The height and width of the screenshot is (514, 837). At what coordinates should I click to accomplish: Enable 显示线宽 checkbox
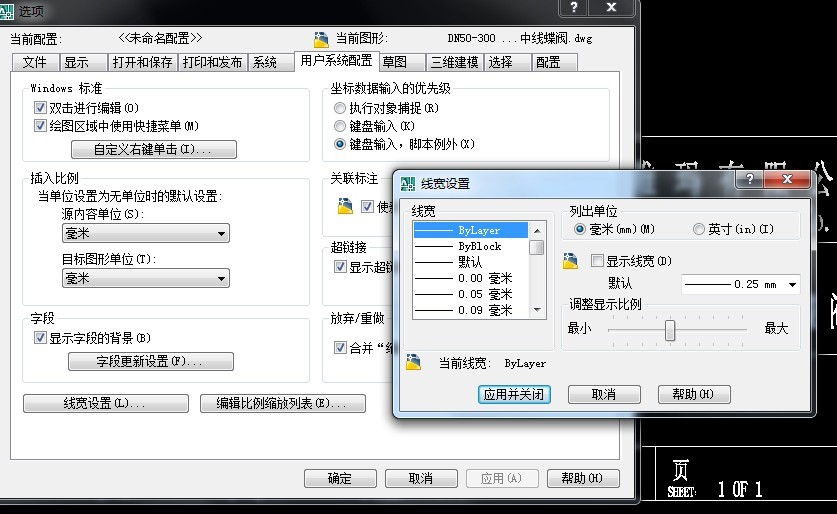point(597,260)
